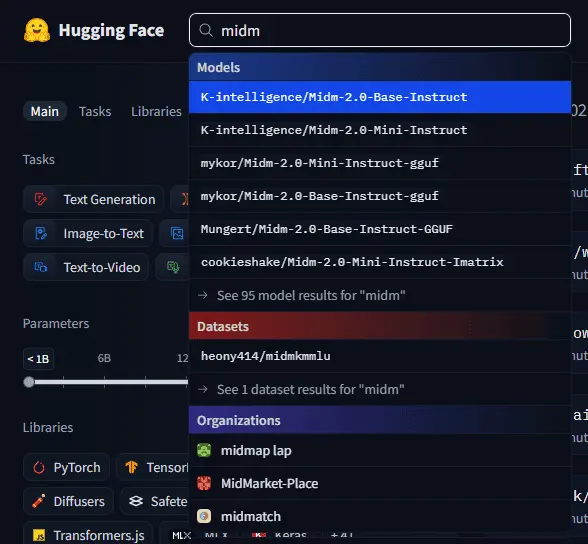
Task: Click the parameters slider handle
Action: (x=29, y=382)
